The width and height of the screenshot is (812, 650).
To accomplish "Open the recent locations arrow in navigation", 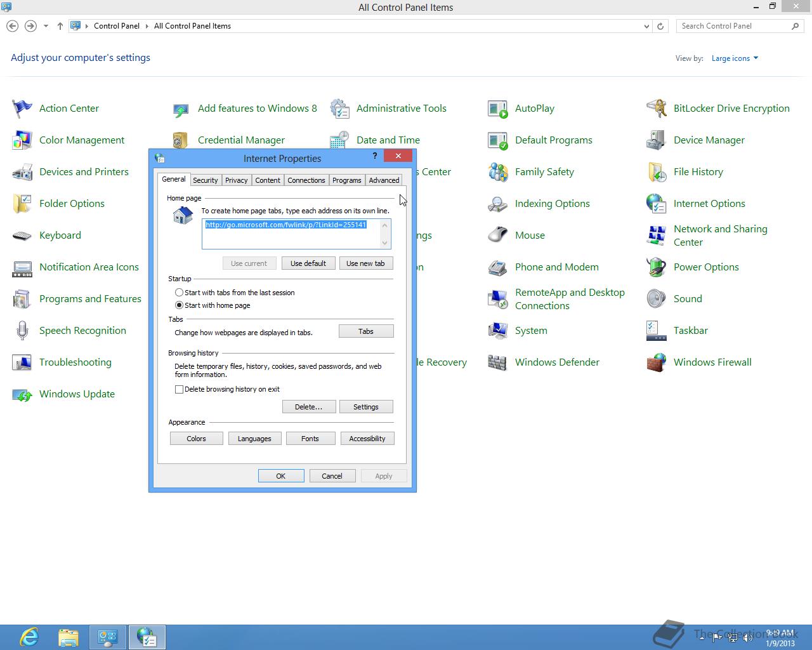I will (46, 26).
